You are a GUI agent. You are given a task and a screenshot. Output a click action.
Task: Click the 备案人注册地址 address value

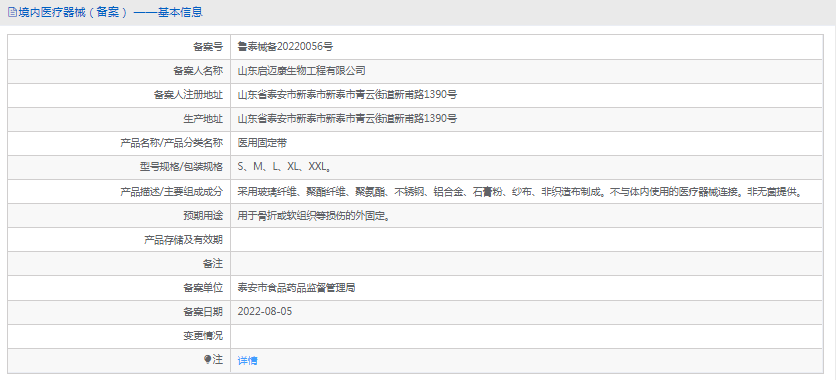pyautogui.click(x=347, y=95)
